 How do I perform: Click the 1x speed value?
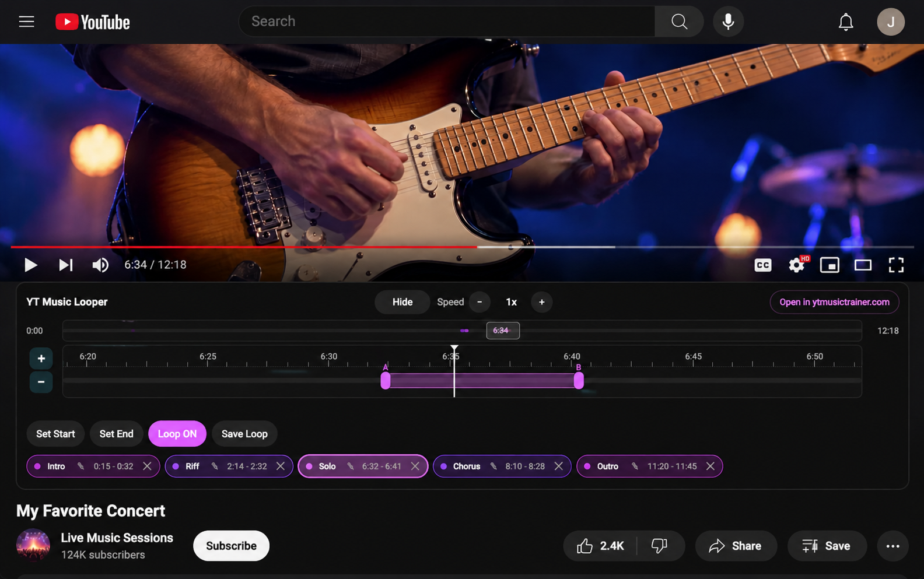511,302
